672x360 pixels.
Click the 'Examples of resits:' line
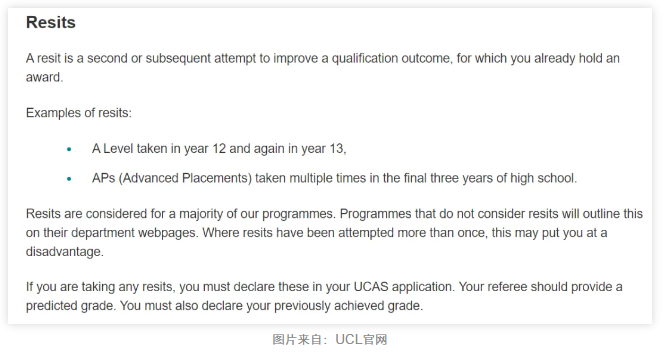point(79,113)
